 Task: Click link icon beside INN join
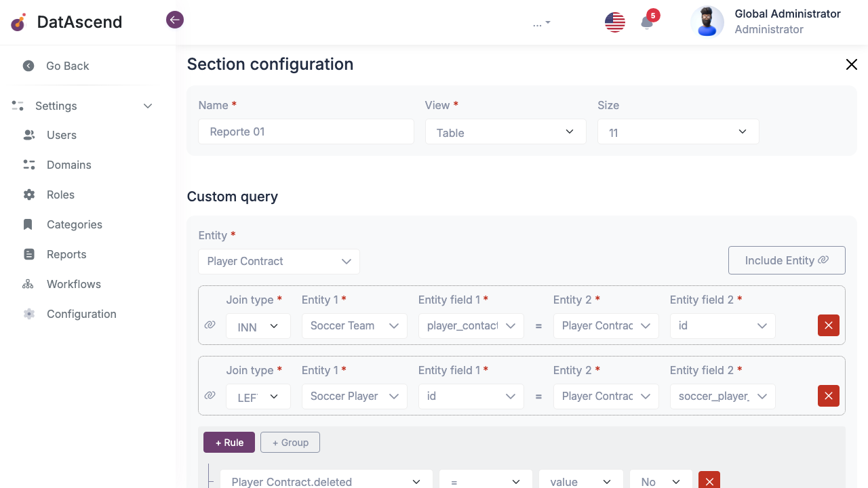tap(210, 325)
